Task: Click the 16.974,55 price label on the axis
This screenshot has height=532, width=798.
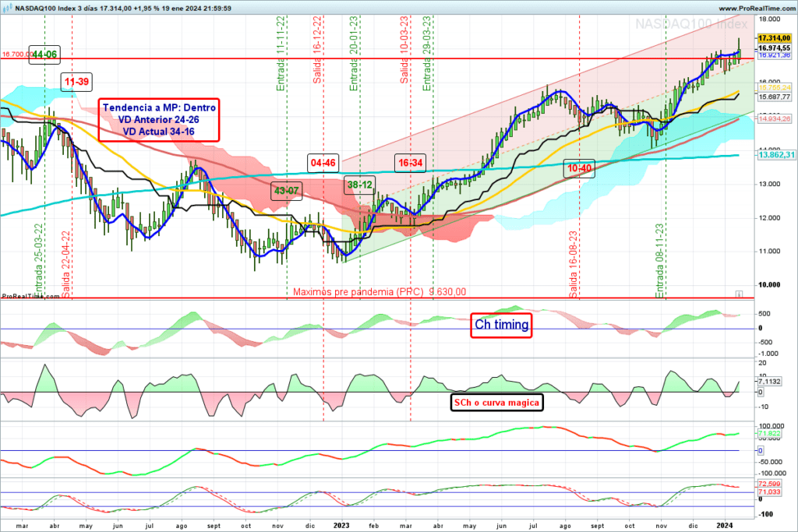Action: (774, 48)
